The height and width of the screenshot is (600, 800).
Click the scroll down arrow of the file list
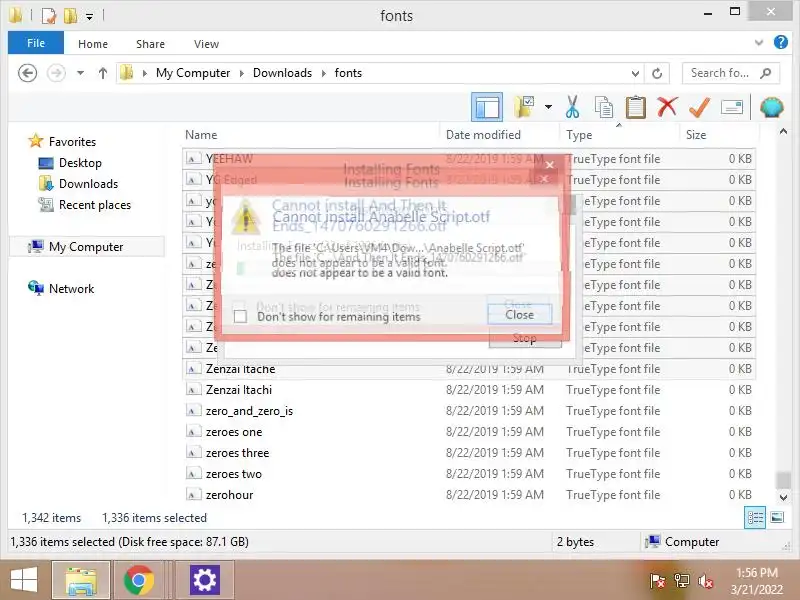[783, 497]
